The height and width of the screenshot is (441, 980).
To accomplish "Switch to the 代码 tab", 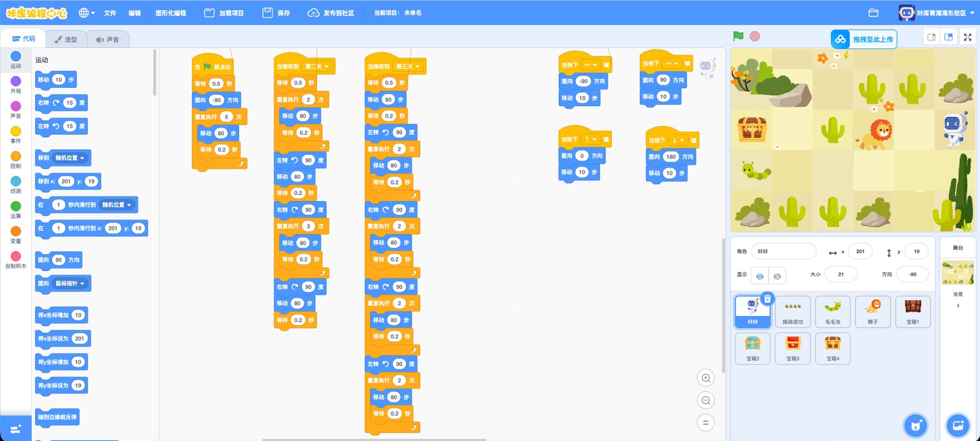I will [24, 39].
